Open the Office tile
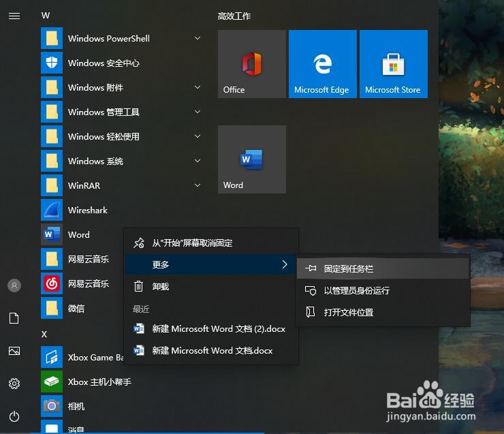 point(252,64)
